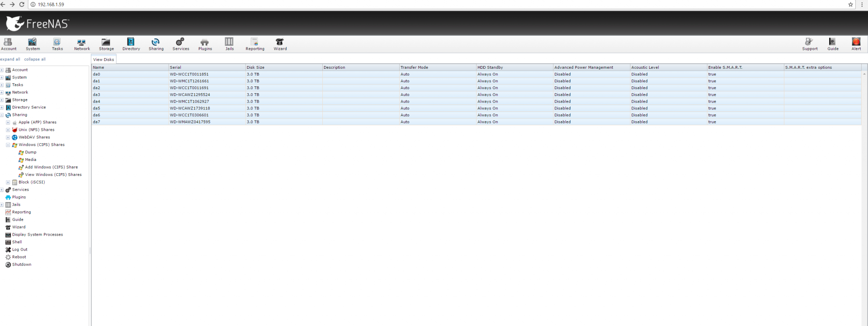Open Display System Processes
Image resolution: width=868 pixels, height=326 pixels.
pyautogui.click(x=38, y=235)
